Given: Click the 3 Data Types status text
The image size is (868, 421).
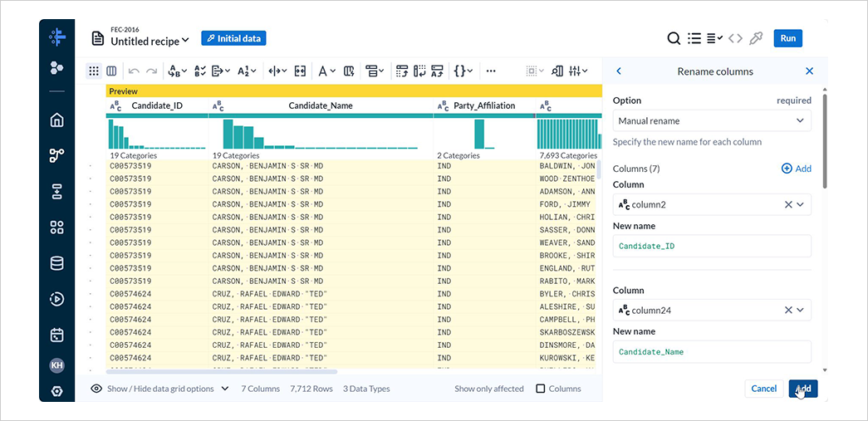Looking at the screenshot, I should [x=366, y=389].
